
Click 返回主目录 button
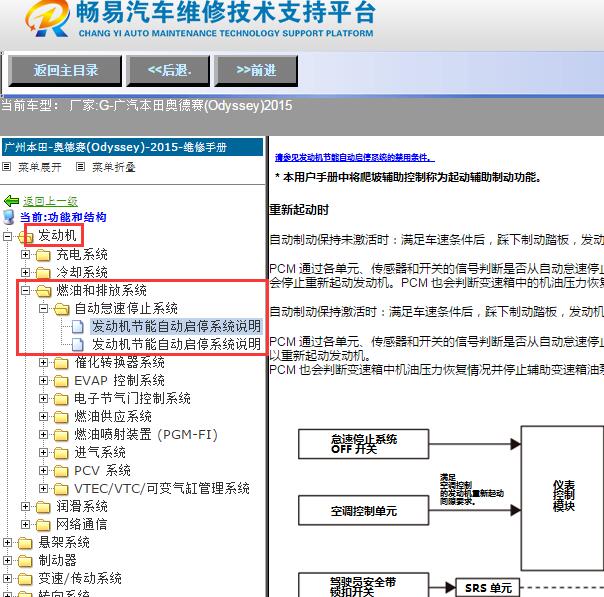[x=65, y=70]
